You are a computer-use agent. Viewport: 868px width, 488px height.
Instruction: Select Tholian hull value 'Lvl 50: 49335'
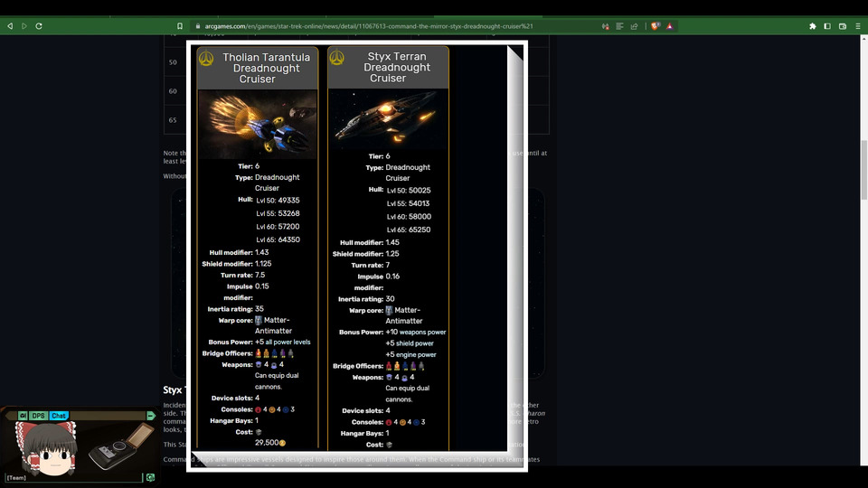click(x=278, y=201)
